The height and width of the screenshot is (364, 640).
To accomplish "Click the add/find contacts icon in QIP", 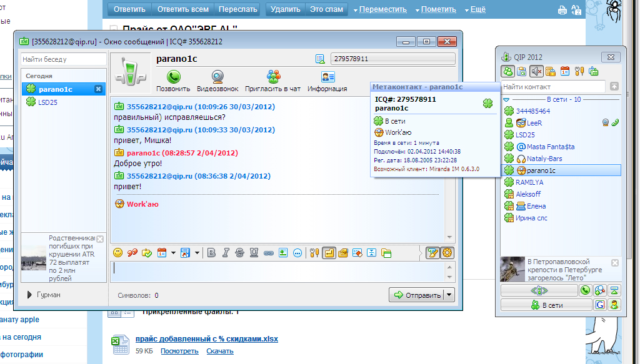I will point(599,290).
